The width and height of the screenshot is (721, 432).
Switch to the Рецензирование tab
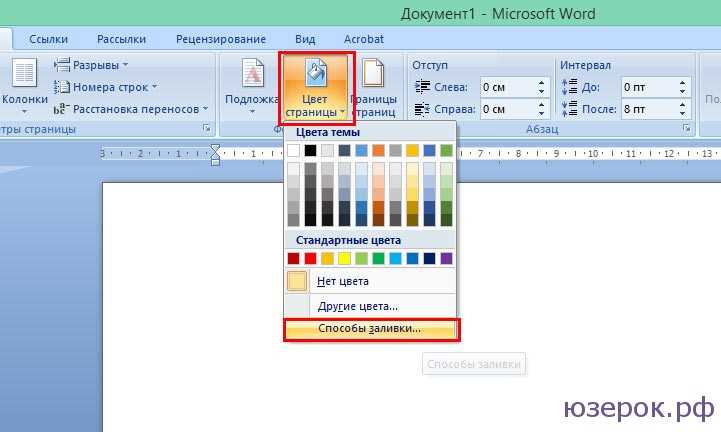click(x=221, y=39)
